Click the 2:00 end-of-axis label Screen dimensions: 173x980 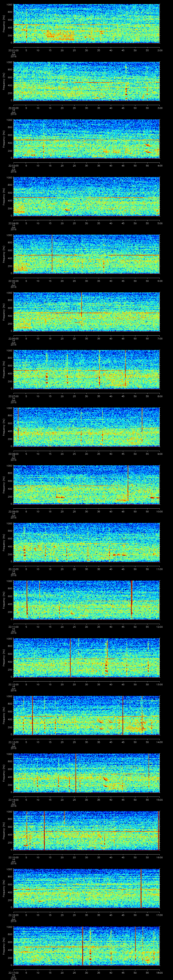click(160, 50)
